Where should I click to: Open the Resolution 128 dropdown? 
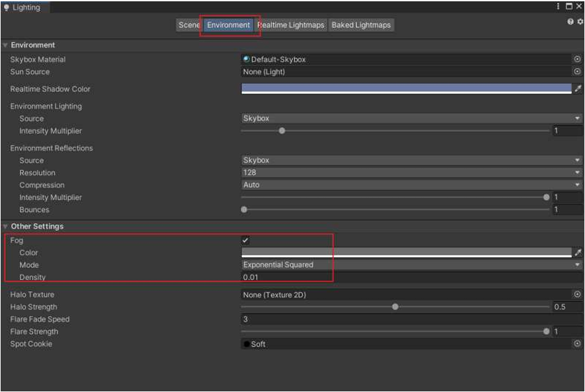pos(411,172)
